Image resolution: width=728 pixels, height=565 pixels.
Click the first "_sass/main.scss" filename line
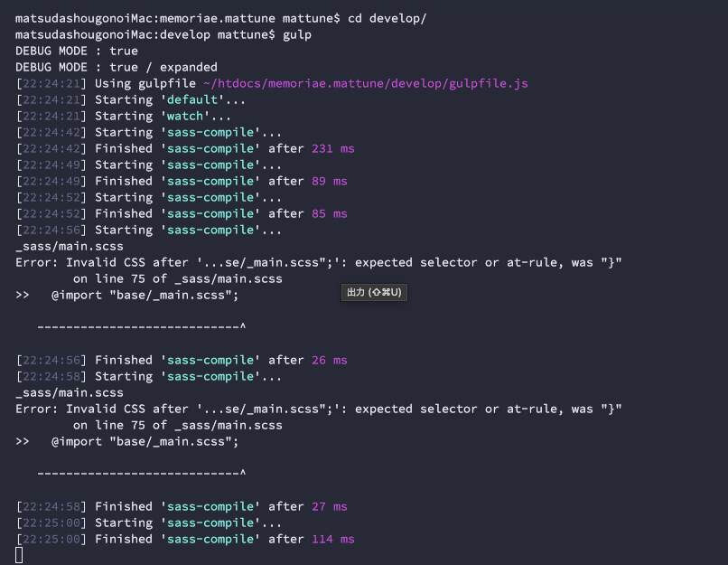coord(70,246)
